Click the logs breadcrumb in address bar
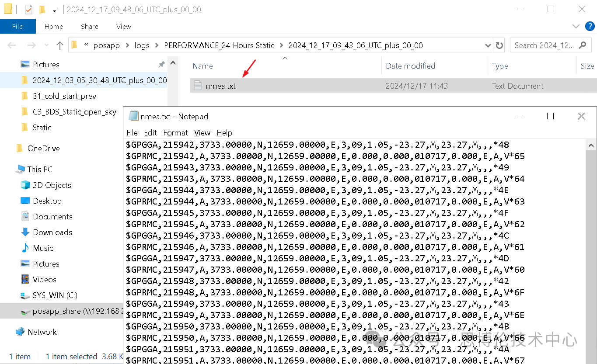This screenshot has height=364, width=597. (142, 45)
